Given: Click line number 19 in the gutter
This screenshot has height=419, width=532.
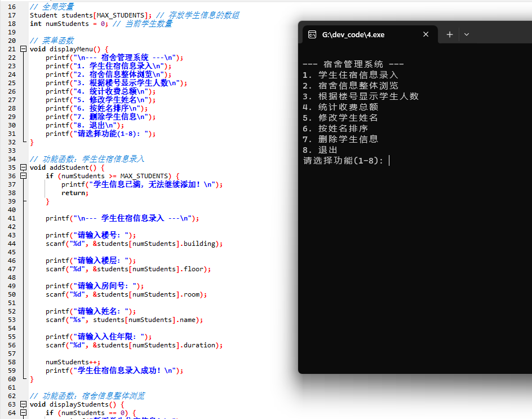Looking at the screenshot, I should (x=12, y=32).
